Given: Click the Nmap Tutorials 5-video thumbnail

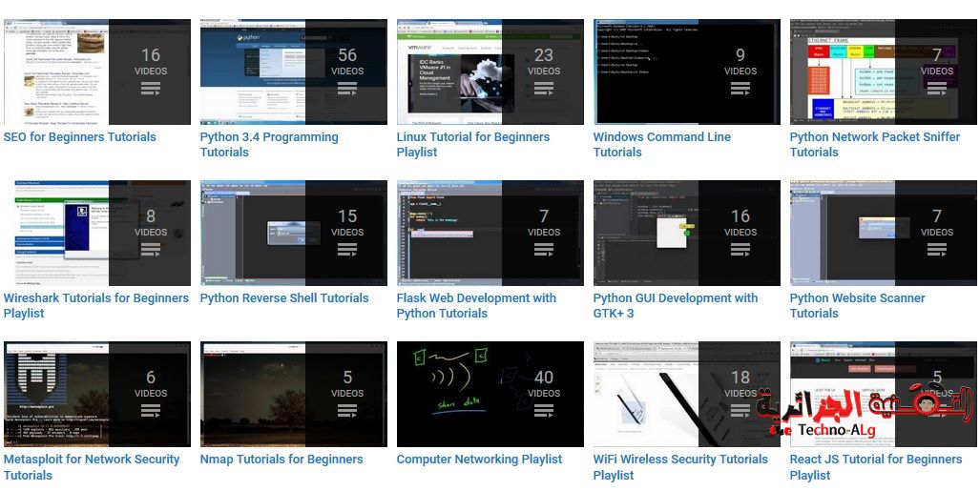Looking at the screenshot, I should click(x=293, y=394).
